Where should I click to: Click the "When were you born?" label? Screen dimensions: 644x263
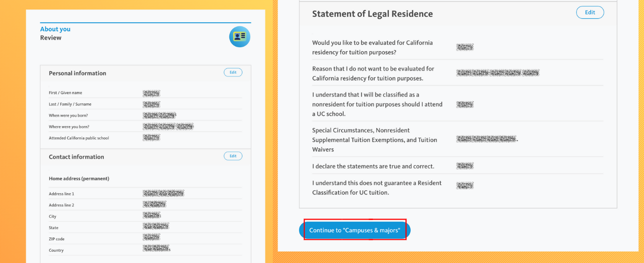(x=68, y=116)
